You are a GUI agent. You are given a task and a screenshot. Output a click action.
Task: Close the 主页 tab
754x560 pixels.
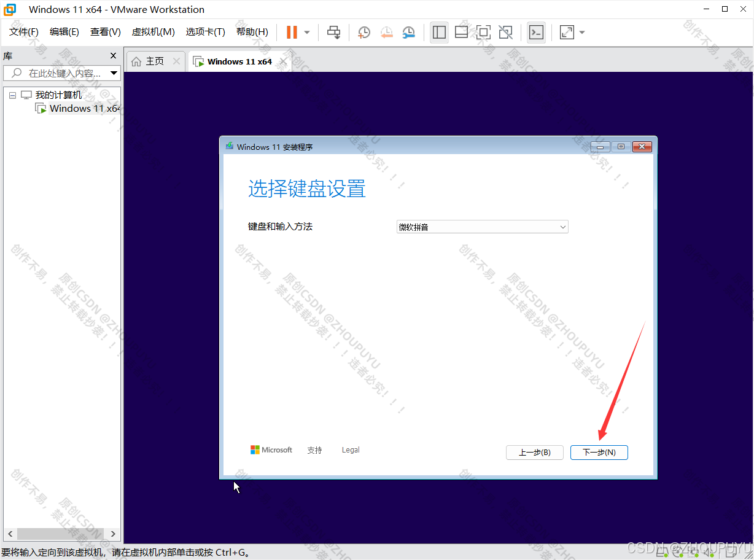(177, 61)
